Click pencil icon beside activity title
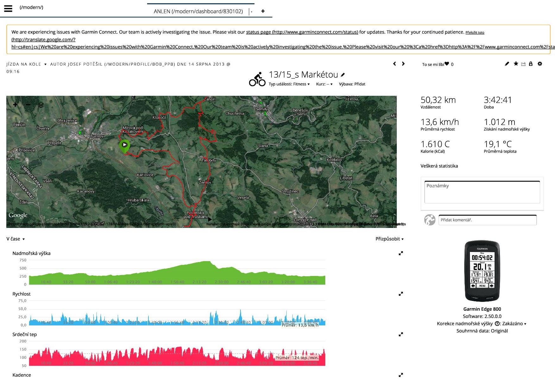 pyautogui.click(x=343, y=75)
